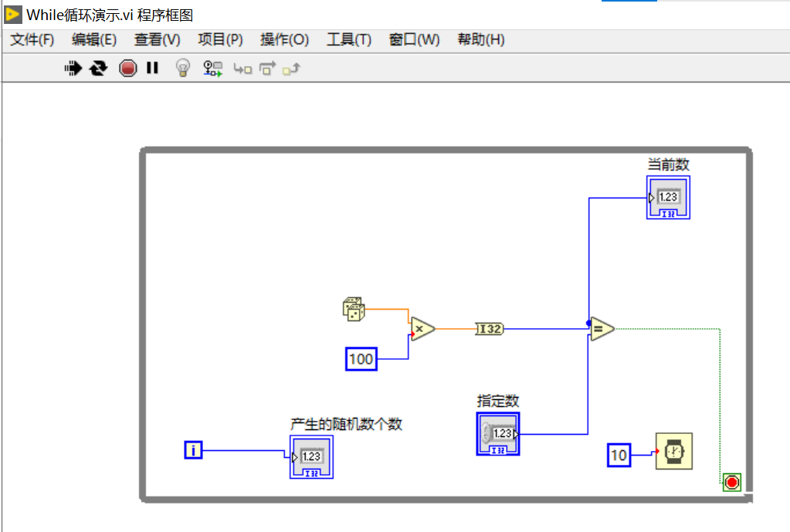Click Step Over toolbar button
The width and height of the screenshot is (790, 532).
(267, 68)
